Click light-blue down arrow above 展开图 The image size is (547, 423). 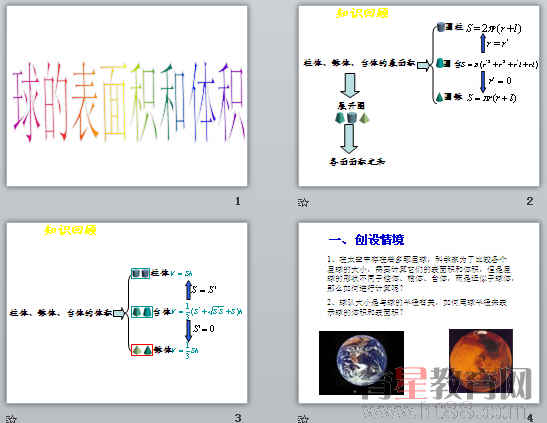[350, 85]
